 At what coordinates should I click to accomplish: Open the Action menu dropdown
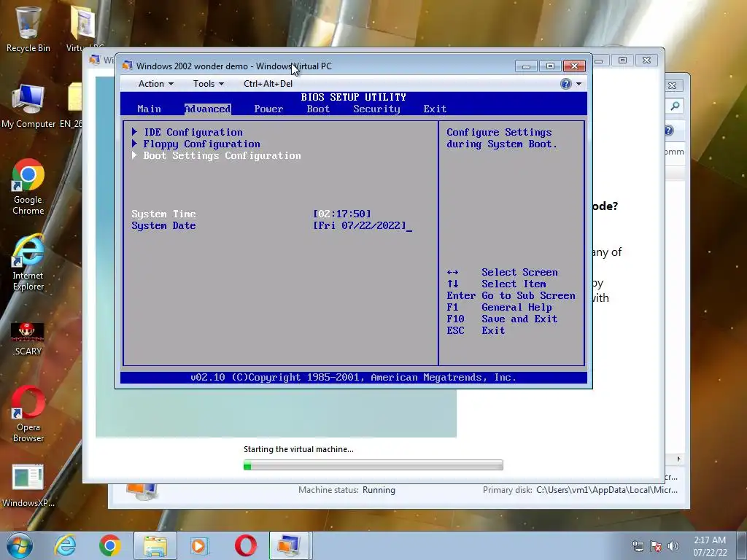pos(156,84)
